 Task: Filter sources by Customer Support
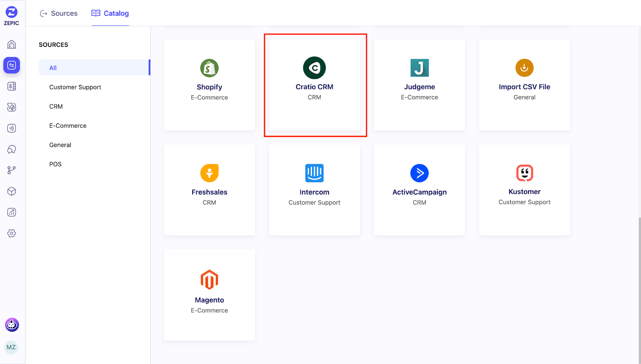click(x=75, y=87)
